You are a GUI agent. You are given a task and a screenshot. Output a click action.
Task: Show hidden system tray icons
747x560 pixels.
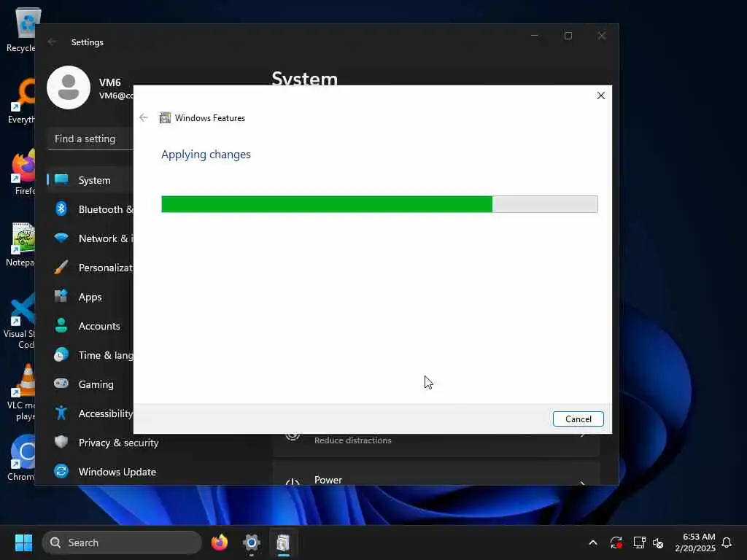pos(592,542)
